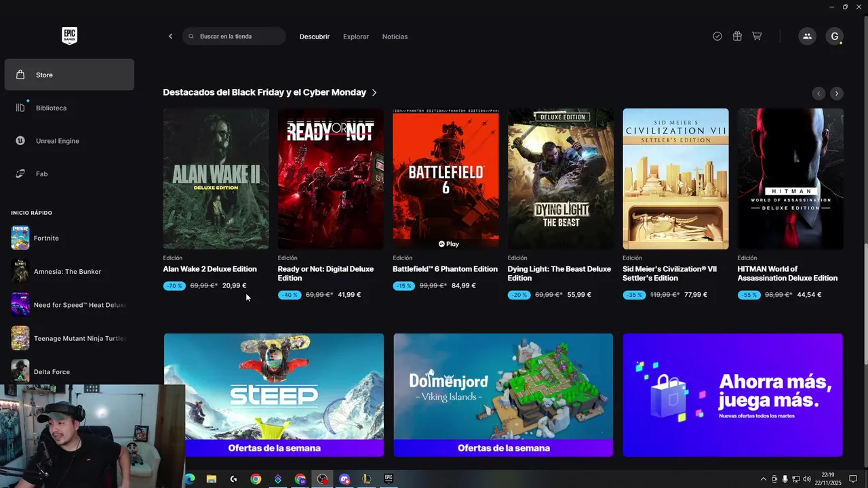
Task: Launch Need for Speed Heat Deluxe quick entry
Action: [69, 305]
